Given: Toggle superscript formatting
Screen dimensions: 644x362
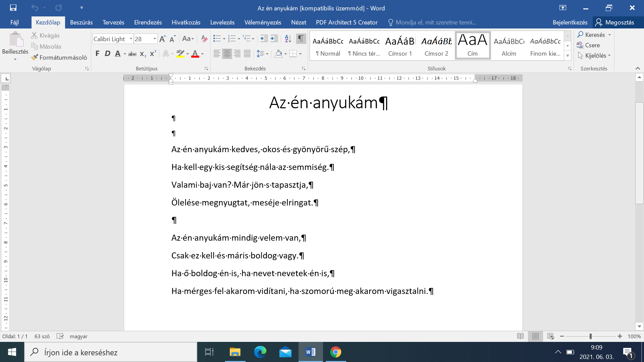Looking at the screenshot, I should (153, 54).
